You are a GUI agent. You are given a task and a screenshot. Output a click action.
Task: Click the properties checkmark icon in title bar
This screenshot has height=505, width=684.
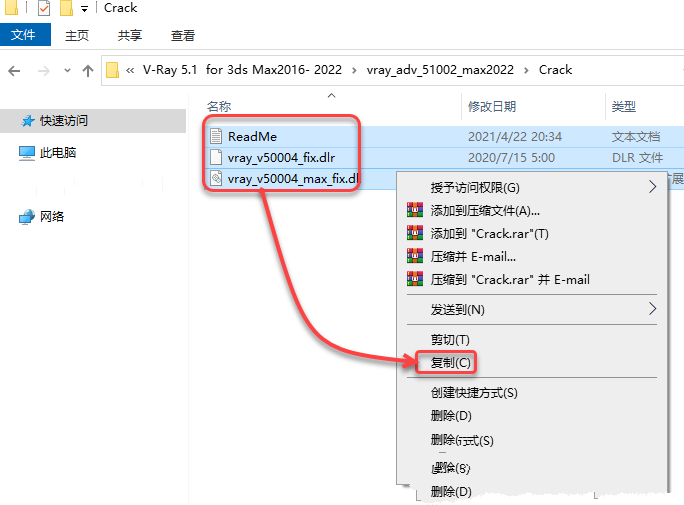(x=44, y=8)
